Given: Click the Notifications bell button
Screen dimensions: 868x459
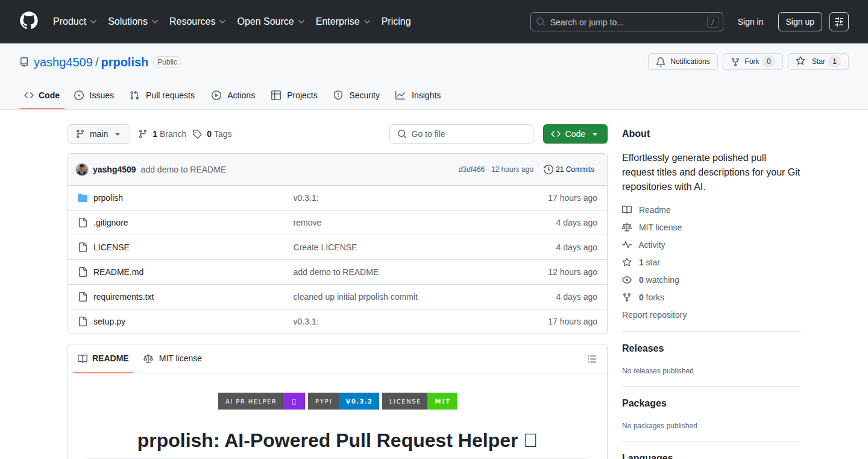Looking at the screenshot, I should (683, 62).
